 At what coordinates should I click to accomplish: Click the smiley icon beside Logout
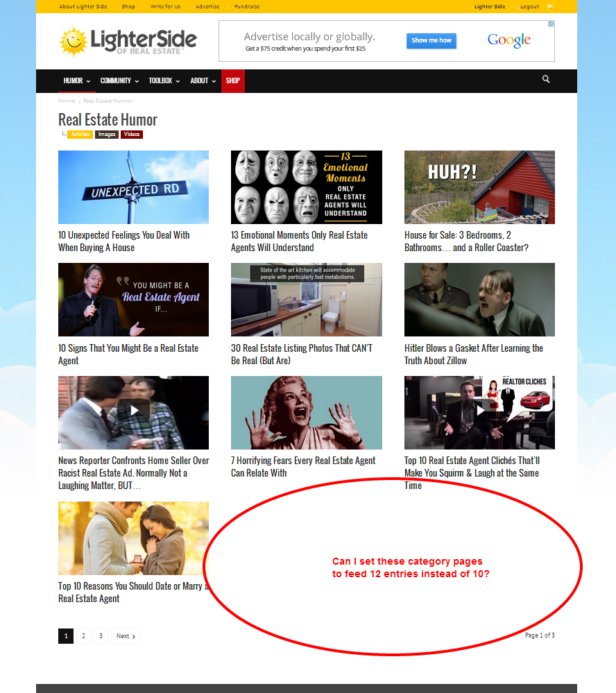[549, 7]
